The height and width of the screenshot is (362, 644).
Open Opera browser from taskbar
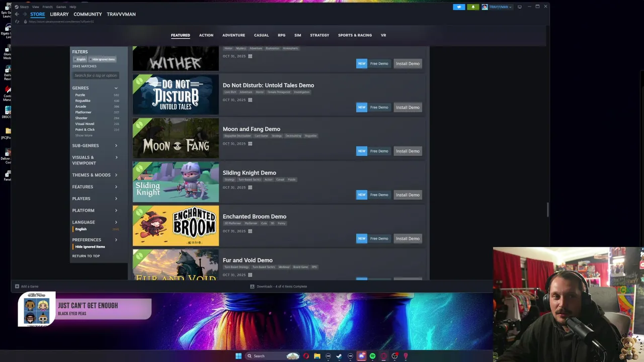306,356
